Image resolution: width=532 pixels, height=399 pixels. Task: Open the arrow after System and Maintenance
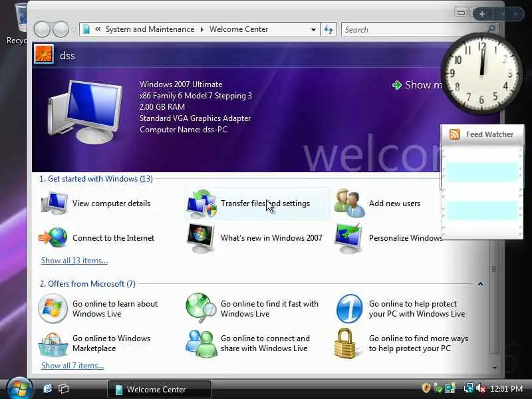[x=202, y=29]
